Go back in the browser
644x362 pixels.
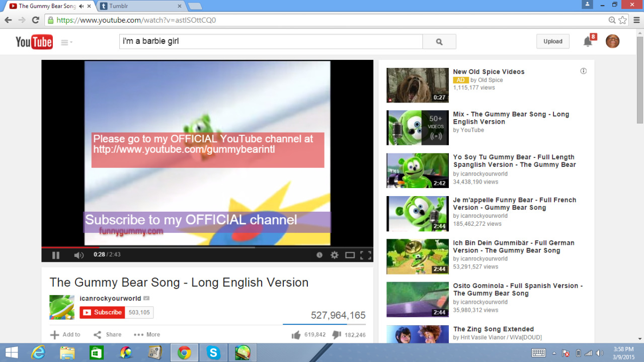pyautogui.click(x=8, y=20)
